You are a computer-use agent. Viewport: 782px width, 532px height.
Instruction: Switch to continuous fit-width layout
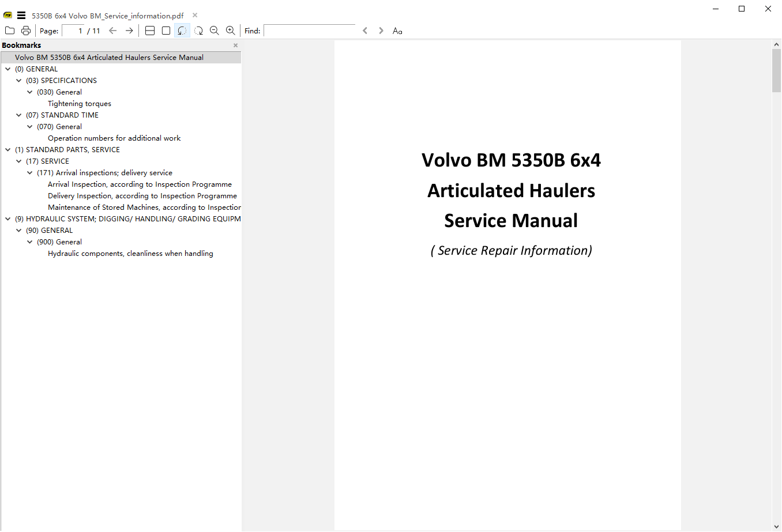(x=150, y=31)
